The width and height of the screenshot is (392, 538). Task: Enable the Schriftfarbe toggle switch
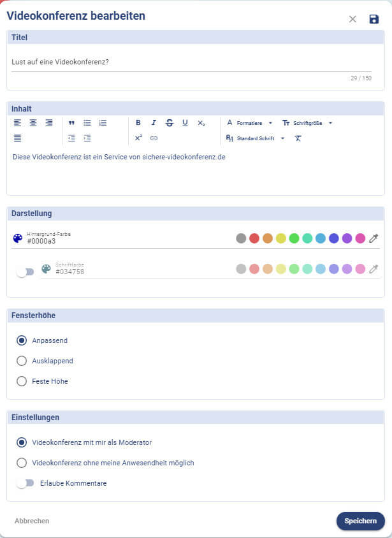[x=25, y=272]
